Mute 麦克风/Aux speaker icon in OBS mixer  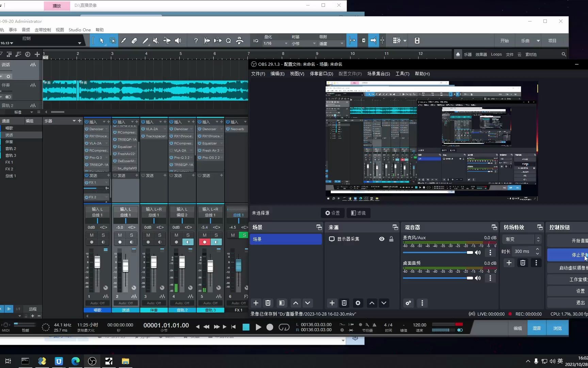pyautogui.click(x=478, y=252)
